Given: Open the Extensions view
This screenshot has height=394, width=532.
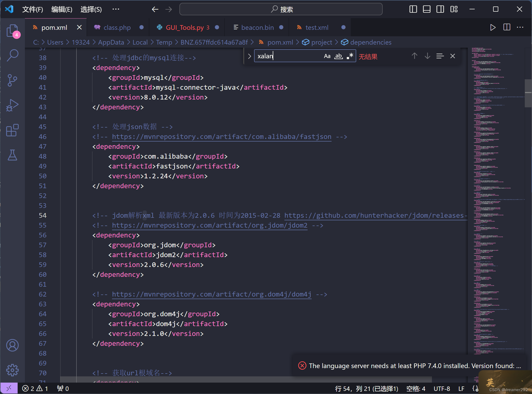Looking at the screenshot, I should [12, 130].
